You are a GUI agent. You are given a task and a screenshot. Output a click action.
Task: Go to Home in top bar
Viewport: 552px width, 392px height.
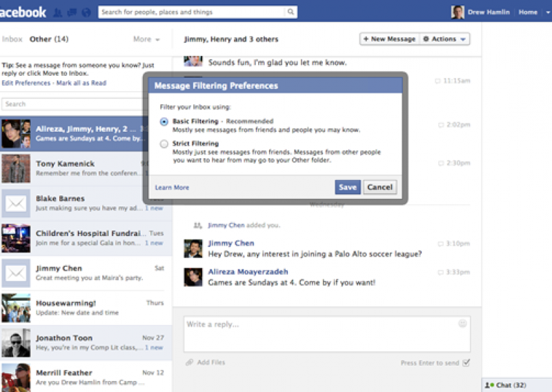tap(528, 12)
